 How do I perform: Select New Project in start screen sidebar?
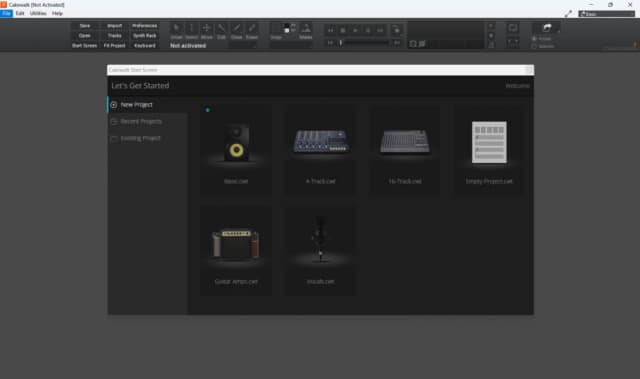point(147,105)
